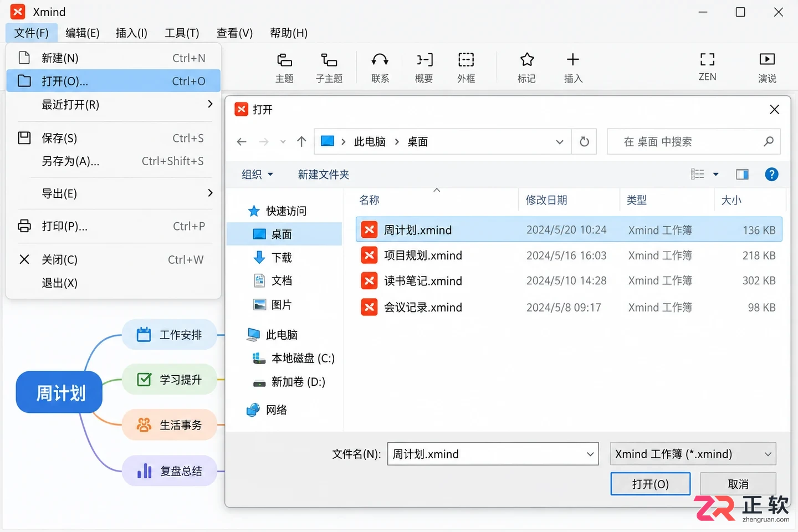Click the 插入 (Insert) plus icon

point(573,59)
